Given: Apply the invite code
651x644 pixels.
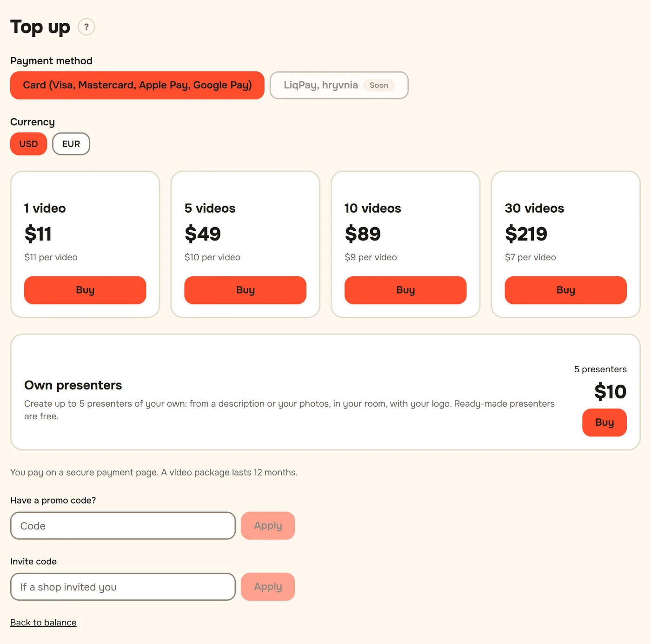Looking at the screenshot, I should [268, 587].
